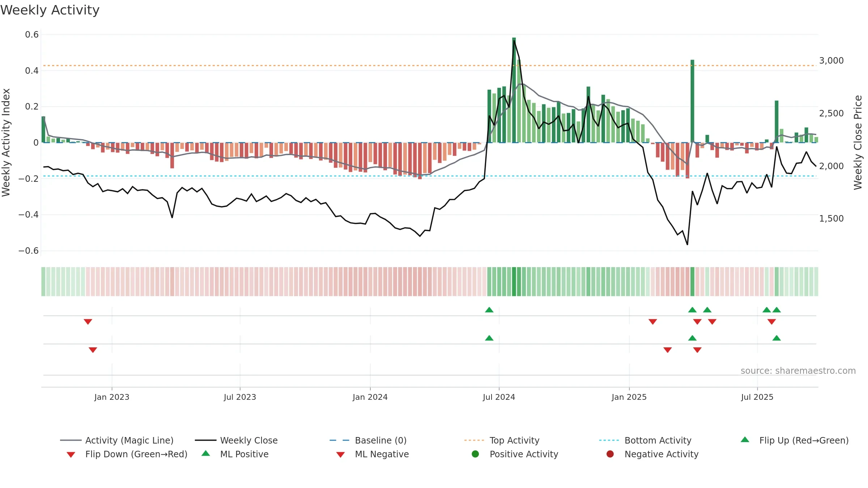Click the Jan 2023 x-axis label
The width and height of the screenshot is (868, 488).
pos(112,397)
